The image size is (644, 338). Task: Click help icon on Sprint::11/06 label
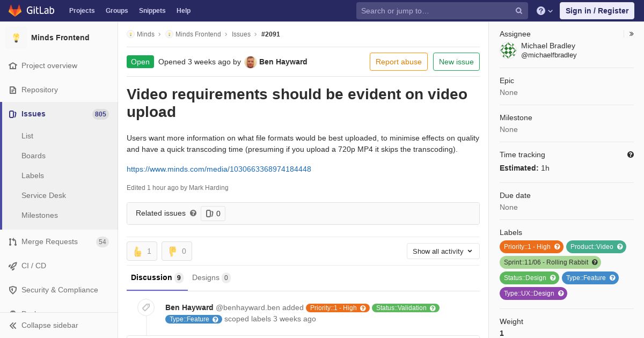[x=595, y=262]
